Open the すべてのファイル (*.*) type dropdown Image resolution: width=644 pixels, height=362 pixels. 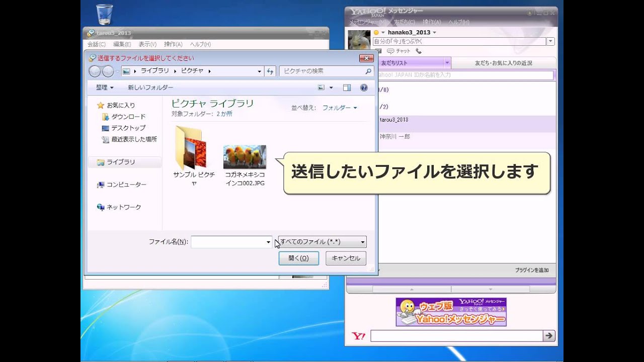click(322, 242)
